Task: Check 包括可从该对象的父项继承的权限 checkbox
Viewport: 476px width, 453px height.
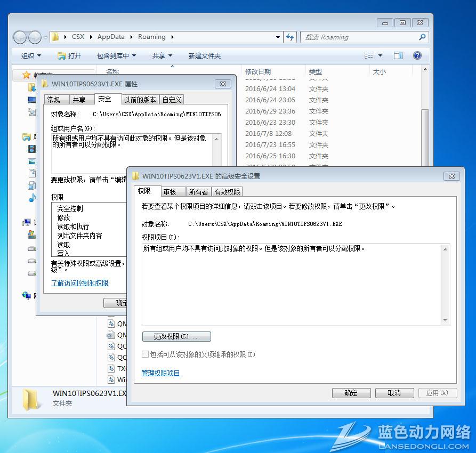Action: point(146,354)
